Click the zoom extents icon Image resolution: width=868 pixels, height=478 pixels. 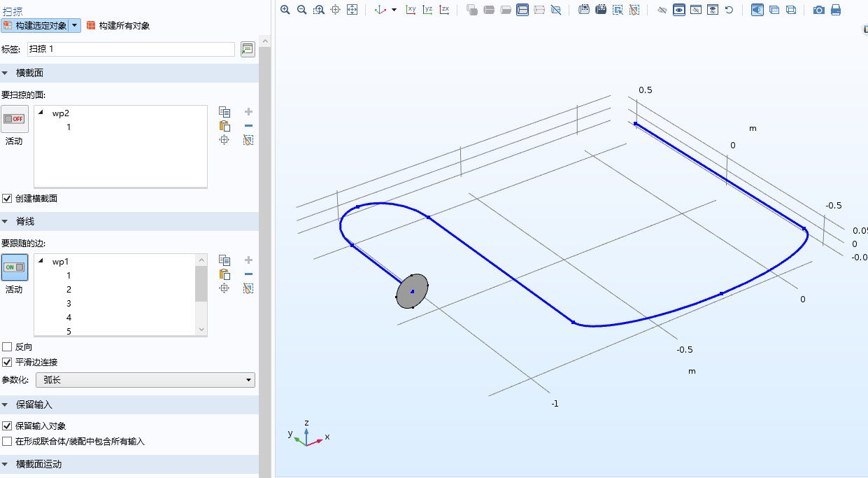point(352,10)
